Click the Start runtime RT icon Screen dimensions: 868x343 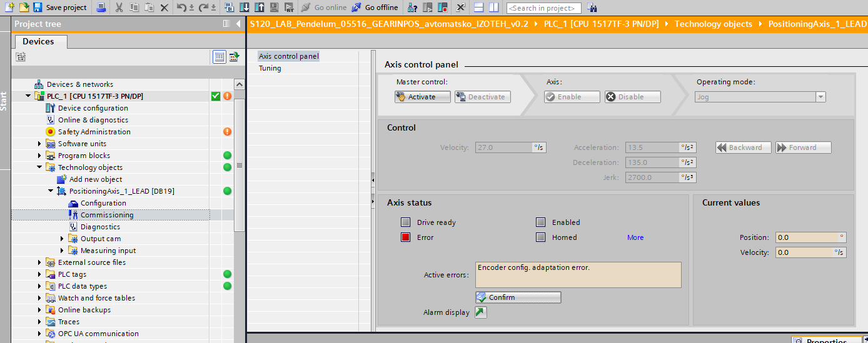[289, 7]
